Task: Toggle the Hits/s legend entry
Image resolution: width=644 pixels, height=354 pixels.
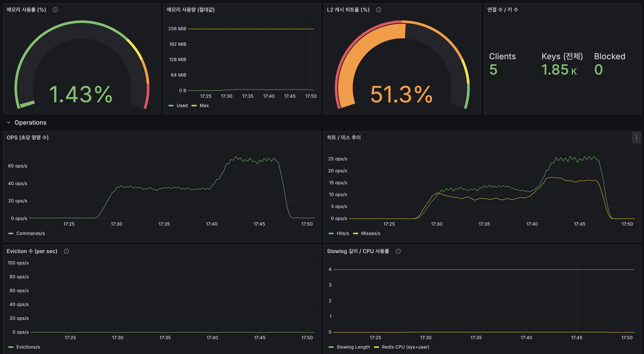Action: click(343, 233)
